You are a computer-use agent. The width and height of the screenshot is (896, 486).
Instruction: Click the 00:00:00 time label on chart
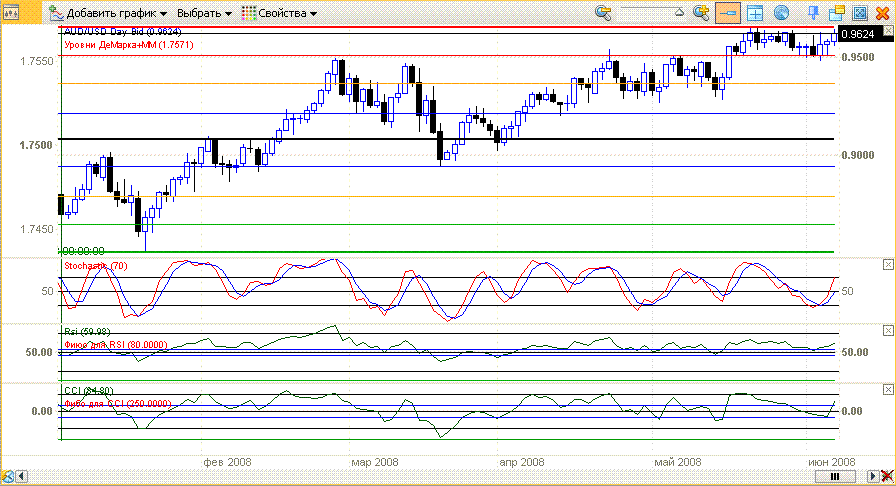point(83,251)
